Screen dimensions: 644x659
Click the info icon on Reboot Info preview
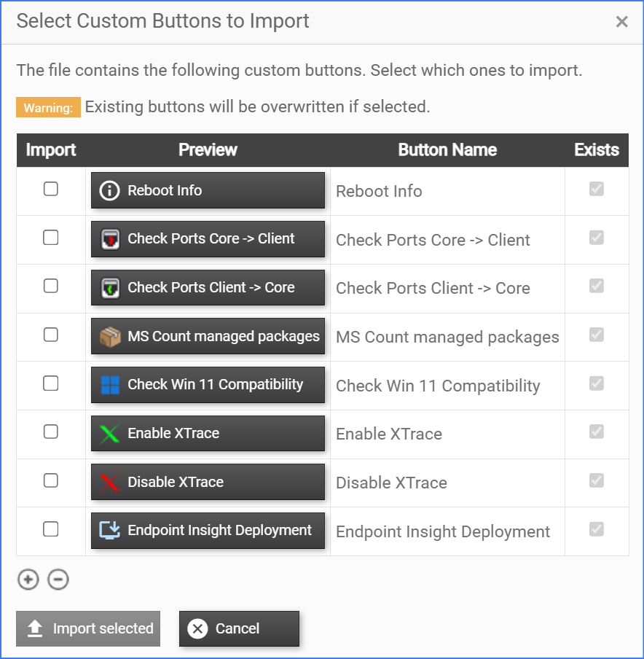pyautogui.click(x=109, y=191)
